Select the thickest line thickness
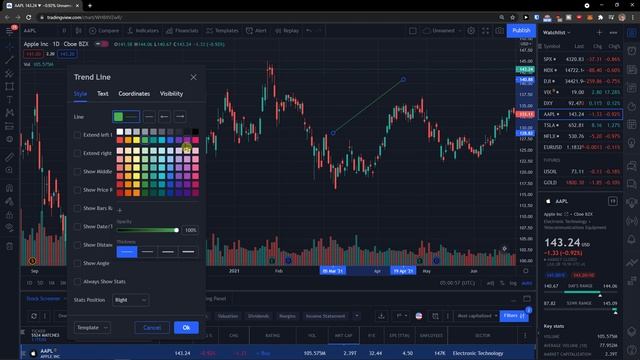 coord(188,252)
